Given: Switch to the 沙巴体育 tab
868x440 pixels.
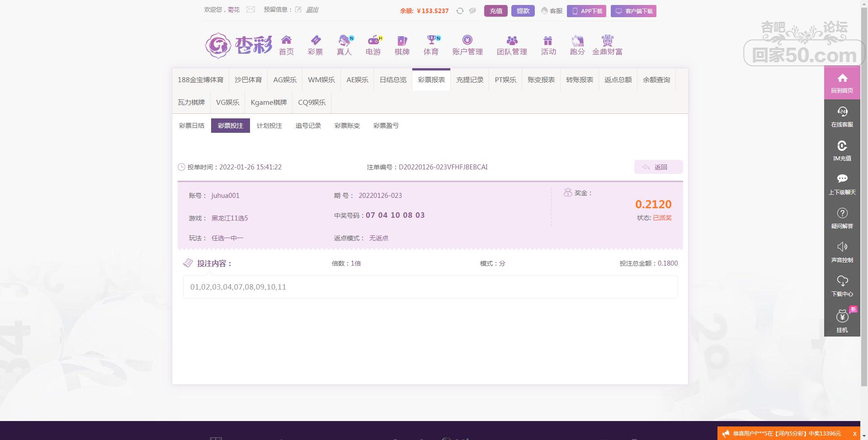Looking at the screenshot, I should [248, 80].
